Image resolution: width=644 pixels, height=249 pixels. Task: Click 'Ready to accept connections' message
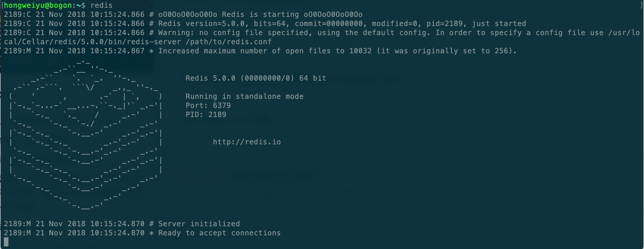click(x=219, y=233)
